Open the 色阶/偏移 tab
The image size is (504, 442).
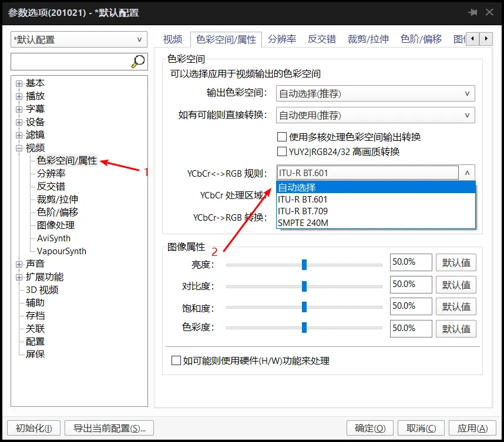click(421, 39)
